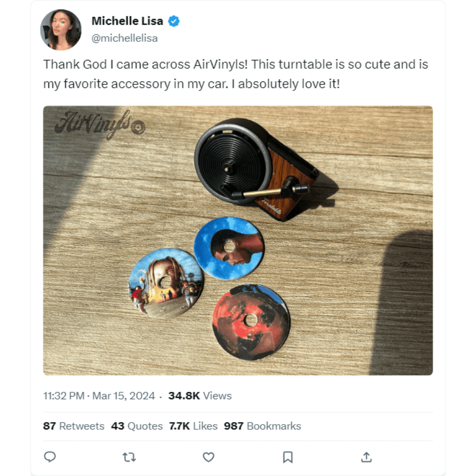Open the @michellelisa handle link

124,38
